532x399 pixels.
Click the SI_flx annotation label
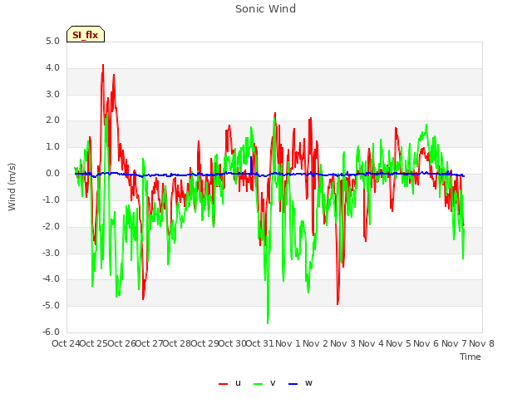click(x=86, y=34)
